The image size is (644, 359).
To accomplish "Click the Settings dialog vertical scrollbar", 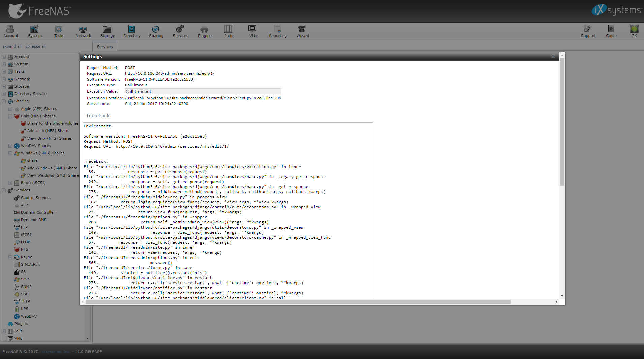I will (x=562, y=121).
